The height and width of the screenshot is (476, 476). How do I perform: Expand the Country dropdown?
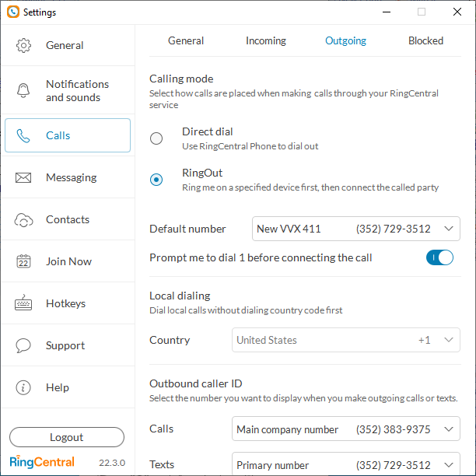point(345,340)
